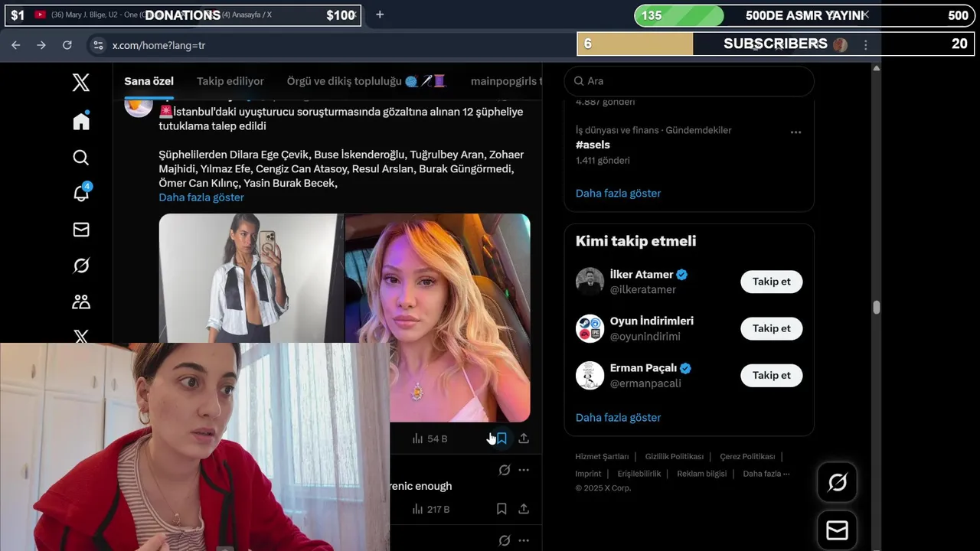The image size is (980, 551).
Task: Click 'Kimi takip etmeli' heading
Action: pyautogui.click(x=635, y=241)
